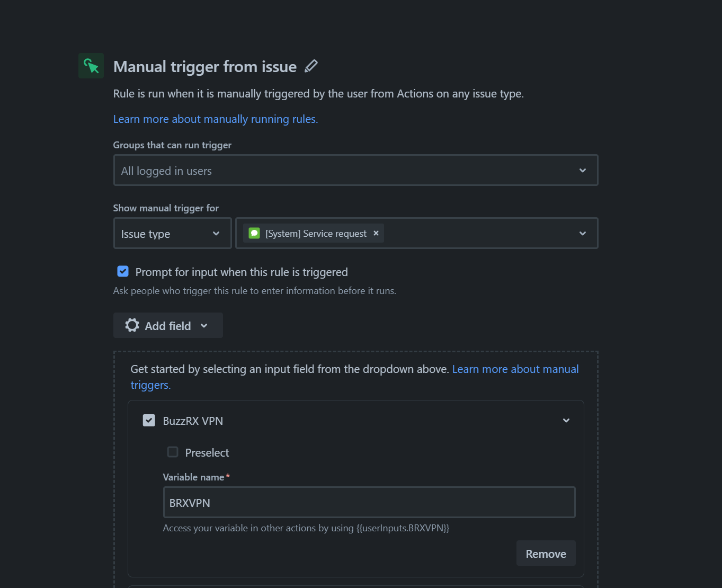Click the gear icon on Add field
This screenshot has width=722, height=588.
tap(132, 325)
